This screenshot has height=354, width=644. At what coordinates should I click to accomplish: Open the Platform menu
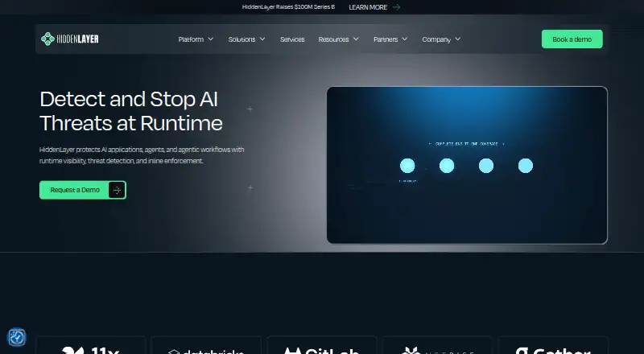click(x=191, y=39)
